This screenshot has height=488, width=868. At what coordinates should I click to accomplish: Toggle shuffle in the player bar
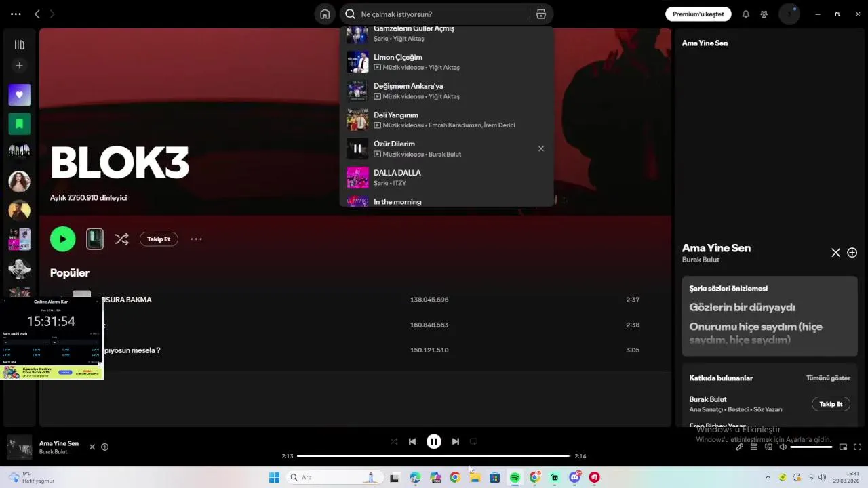pyautogui.click(x=394, y=441)
